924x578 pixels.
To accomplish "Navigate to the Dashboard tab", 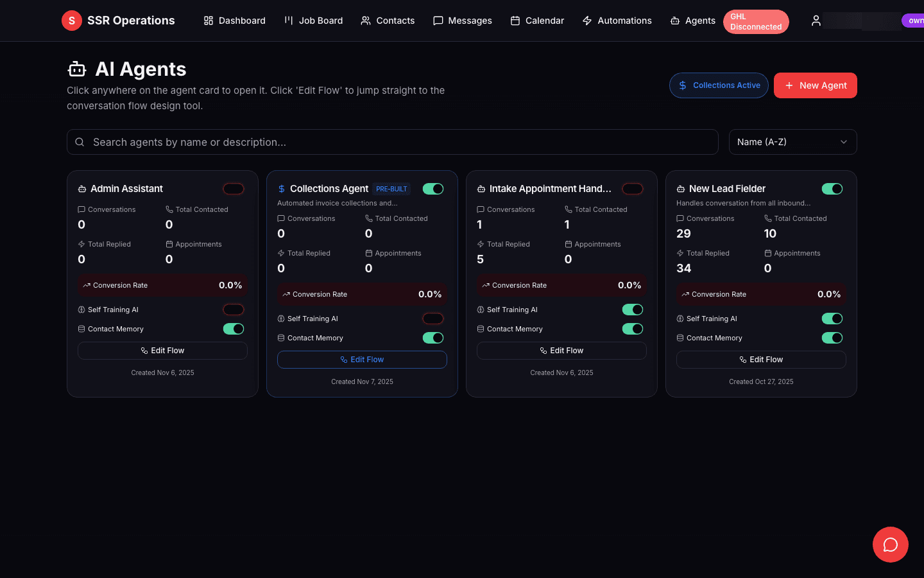I will coord(234,21).
